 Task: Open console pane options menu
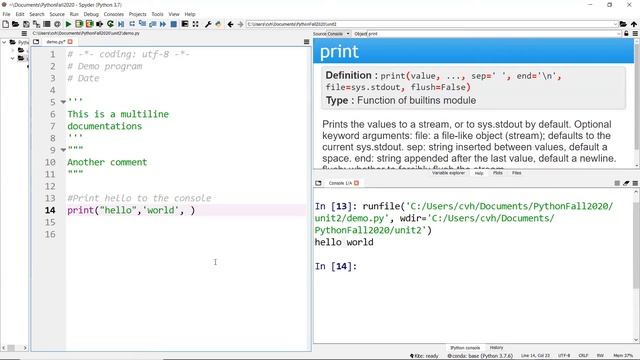click(x=635, y=183)
